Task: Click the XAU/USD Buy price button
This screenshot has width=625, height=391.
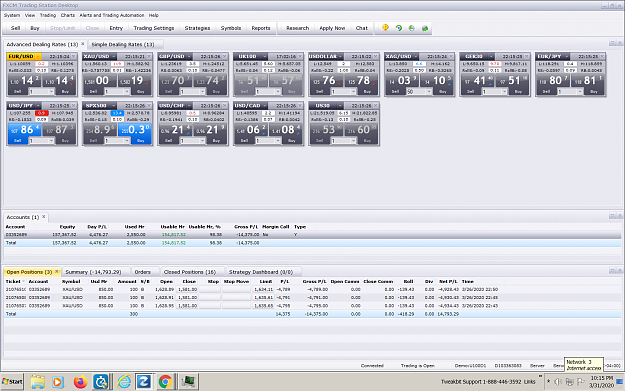Action: tap(135, 84)
